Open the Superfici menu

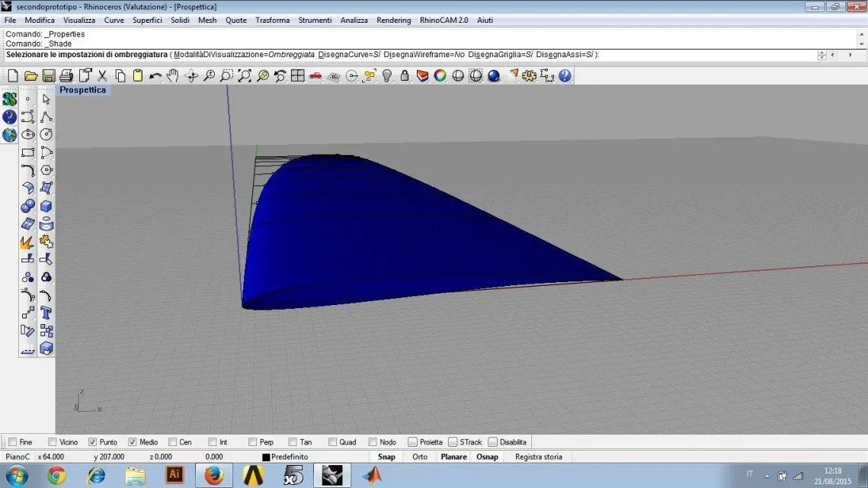click(x=147, y=20)
